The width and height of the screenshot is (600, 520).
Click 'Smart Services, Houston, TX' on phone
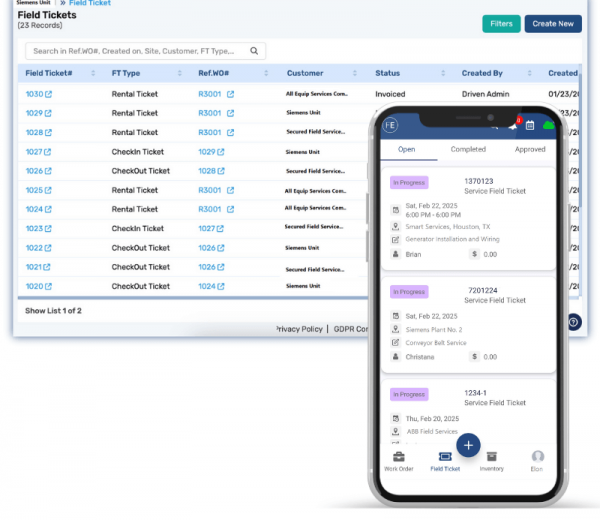point(448,227)
